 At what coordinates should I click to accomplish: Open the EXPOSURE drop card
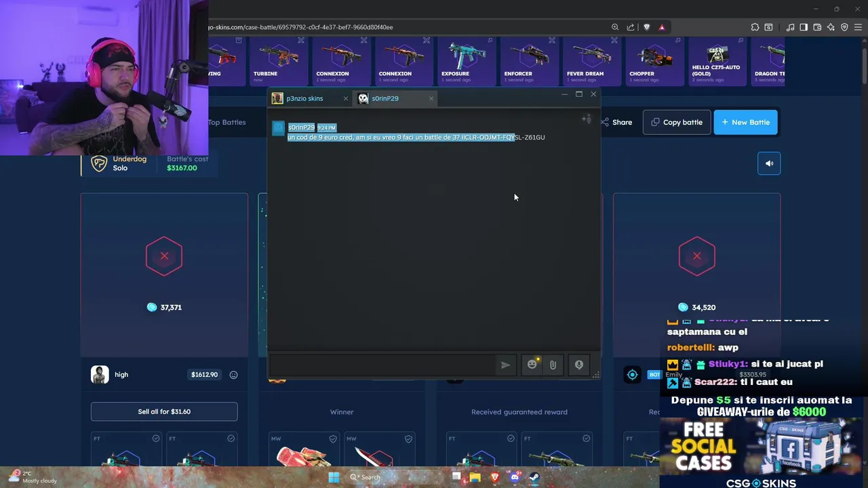tap(466, 61)
